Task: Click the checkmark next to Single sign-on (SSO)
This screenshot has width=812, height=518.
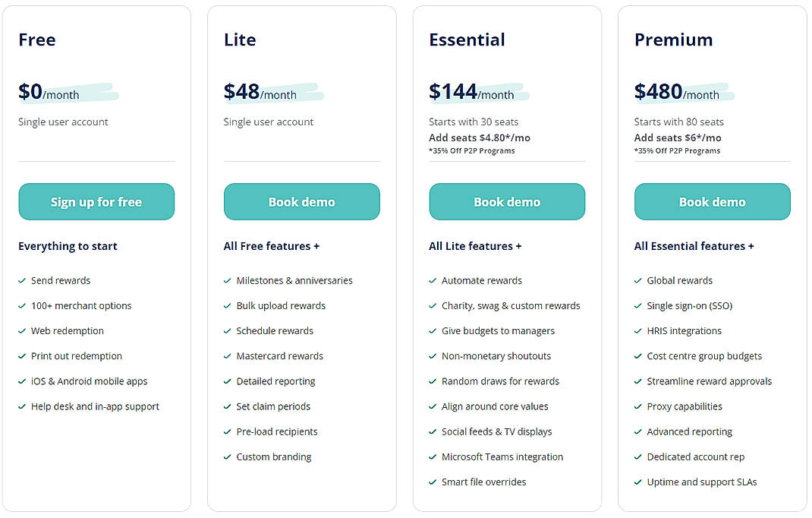Action: [x=637, y=305]
